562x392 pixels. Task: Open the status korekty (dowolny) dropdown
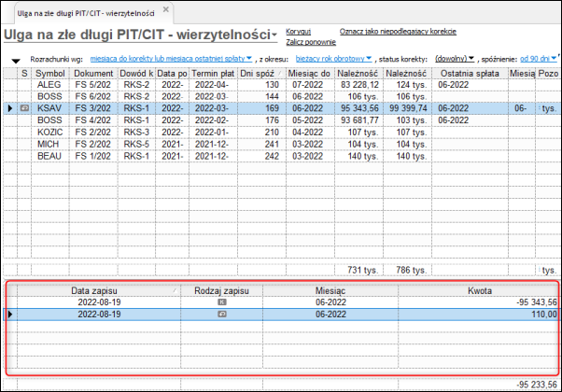pyautogui.click(x=455, y=59)
